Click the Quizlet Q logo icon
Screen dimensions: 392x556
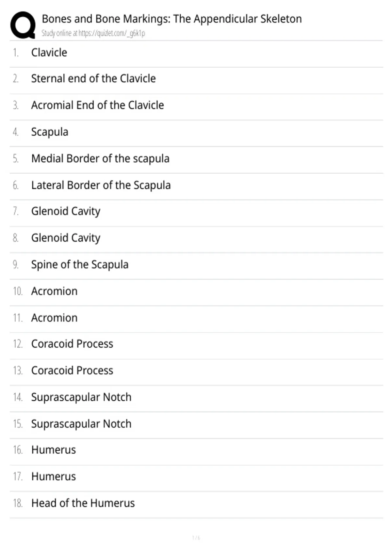click(x=23, y=25)
